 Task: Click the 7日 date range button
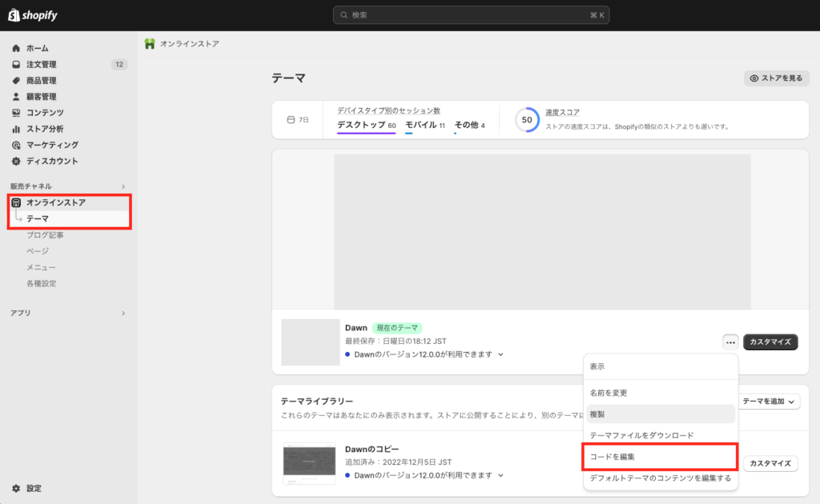click(x=298, y=120)
